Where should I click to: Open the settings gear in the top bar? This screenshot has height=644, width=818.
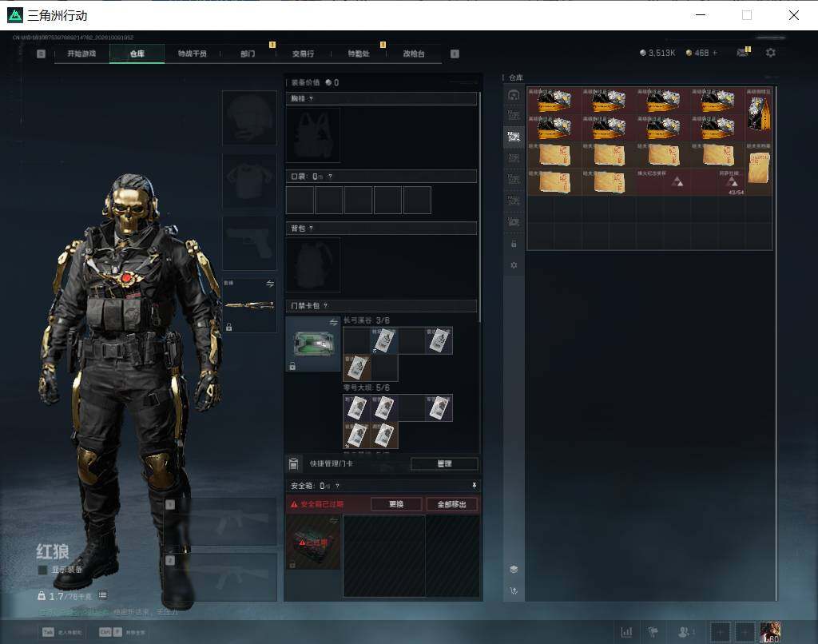[771, 53]
